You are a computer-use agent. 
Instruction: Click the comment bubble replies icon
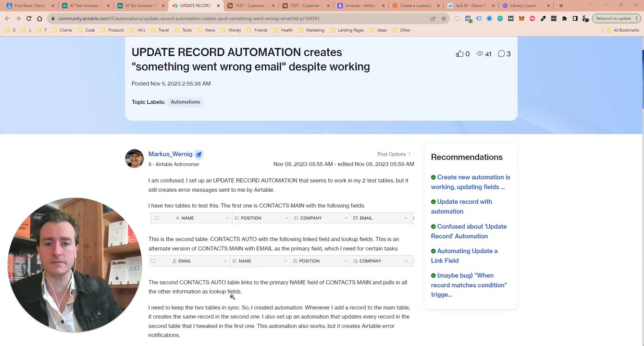501,54
